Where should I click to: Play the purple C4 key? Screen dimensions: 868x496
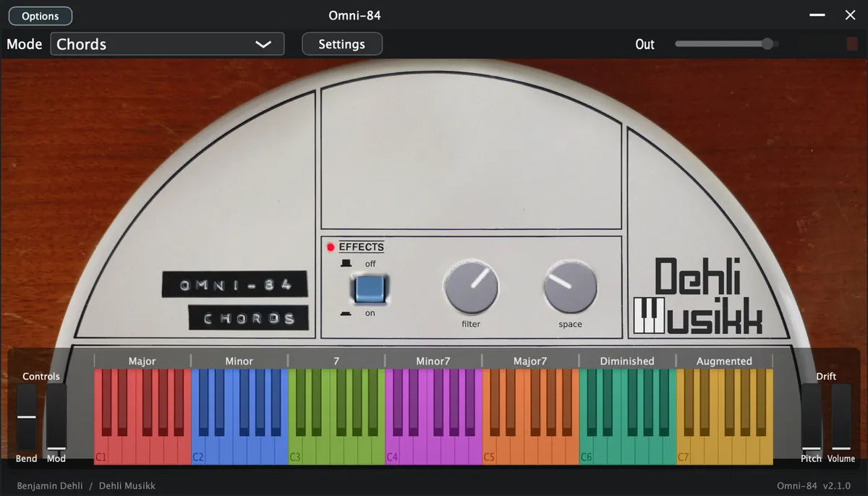(392, 451)
